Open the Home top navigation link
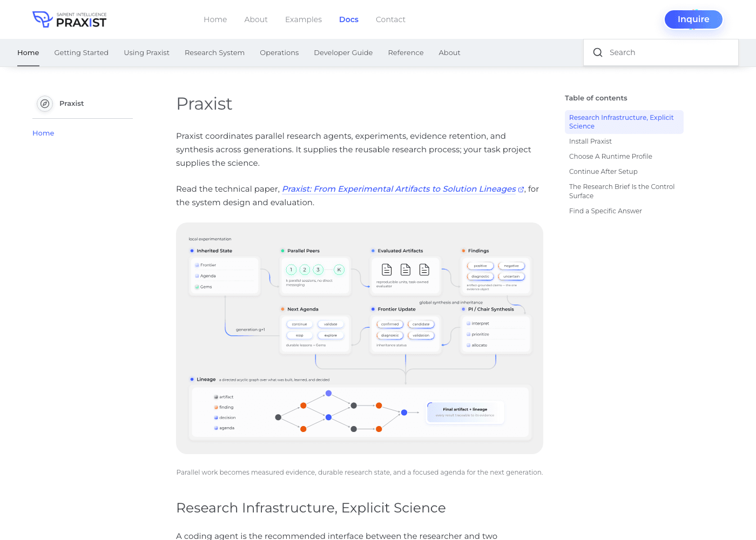 click(x=215, y=19)
